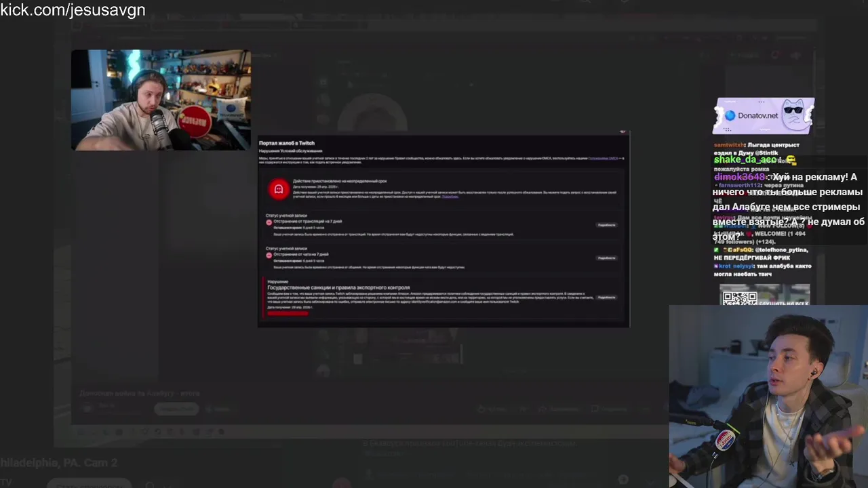
Task: Open Подробности for chat suspension row
Action: coord(606,258)
